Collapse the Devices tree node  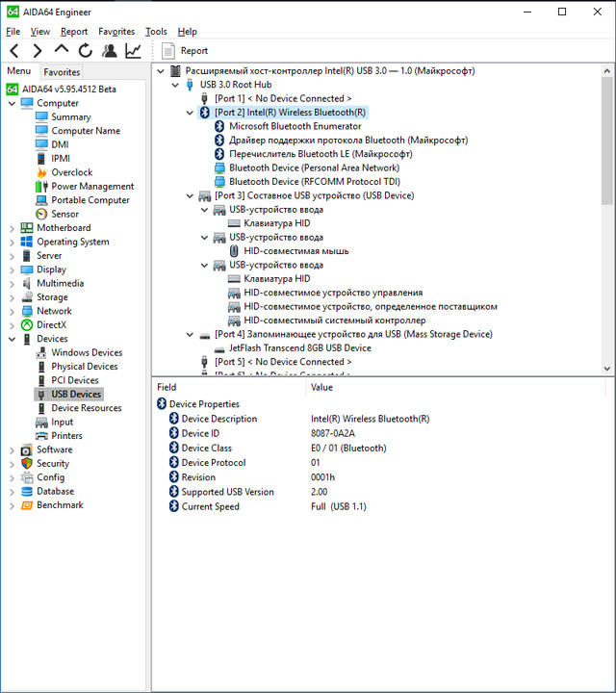coord(12,339)
